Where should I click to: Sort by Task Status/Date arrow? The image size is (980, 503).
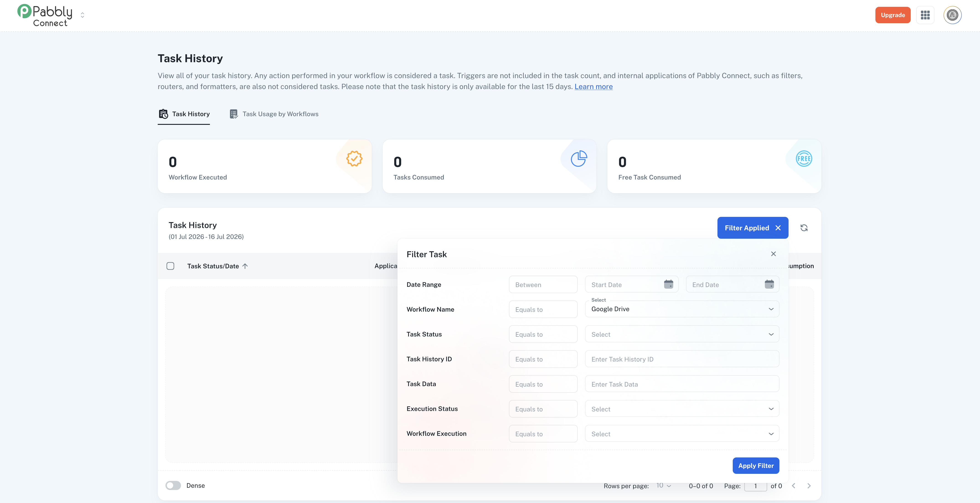coord(245,266)
